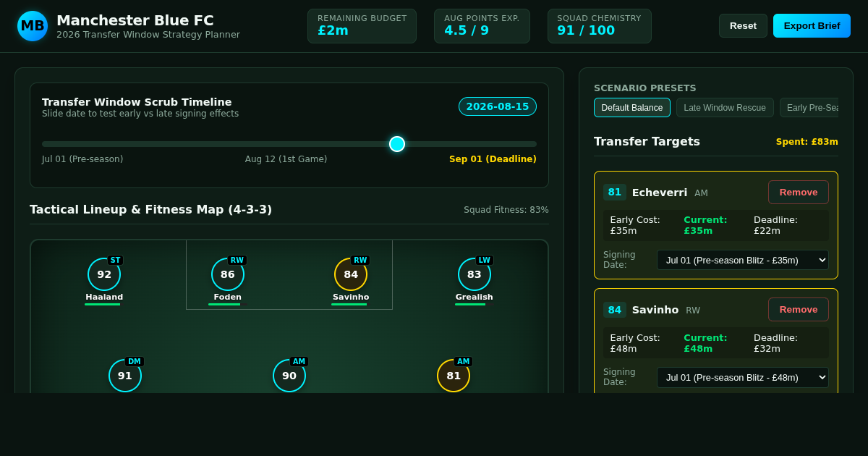Image resolution: width=868 pixels, height=456 pixels.
Task: Click the transfer window timeline slider handle
Action: (x=397, y=144)
